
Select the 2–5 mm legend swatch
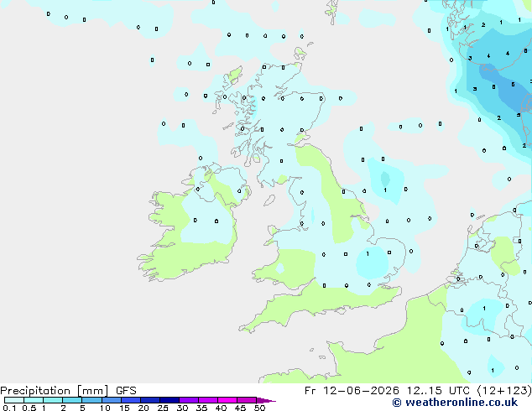coord(72,400)
